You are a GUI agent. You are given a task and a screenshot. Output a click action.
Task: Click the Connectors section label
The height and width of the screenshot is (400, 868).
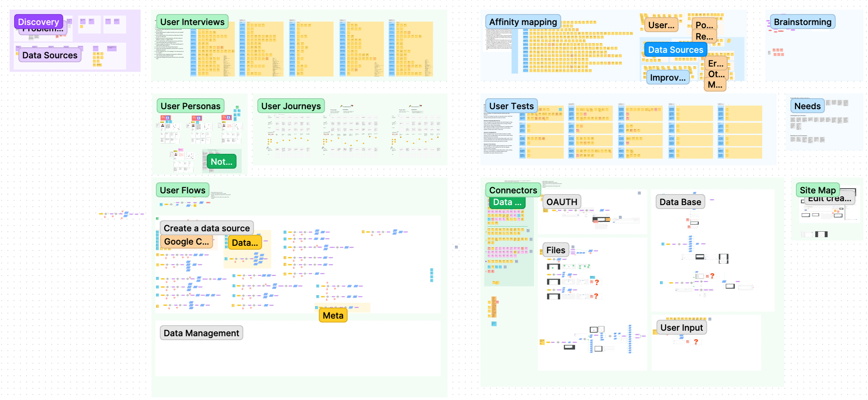(x=513, y=190)
